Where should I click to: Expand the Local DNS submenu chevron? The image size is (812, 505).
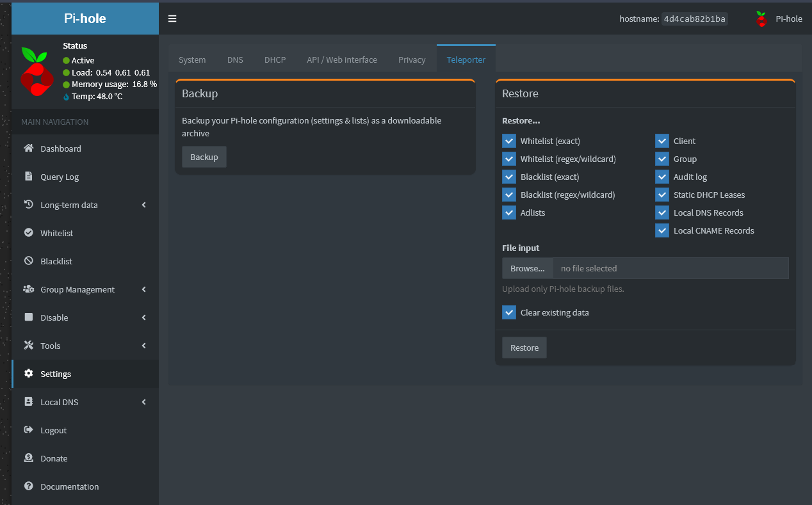click(144, 402)
